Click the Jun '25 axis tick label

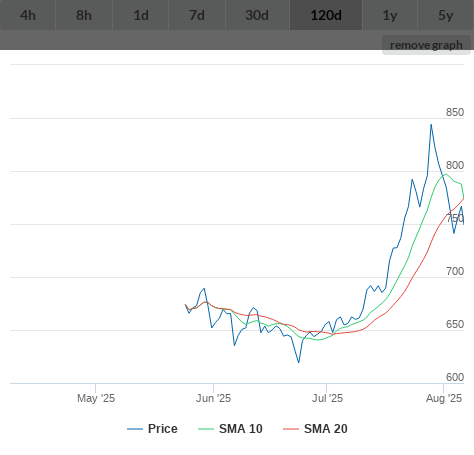[x=213, y=398]
